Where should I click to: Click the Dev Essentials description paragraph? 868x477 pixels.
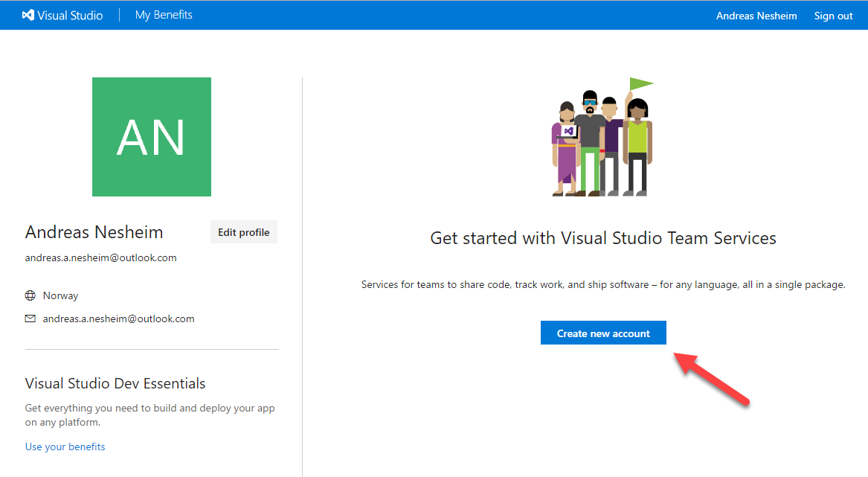coord(150,415)
